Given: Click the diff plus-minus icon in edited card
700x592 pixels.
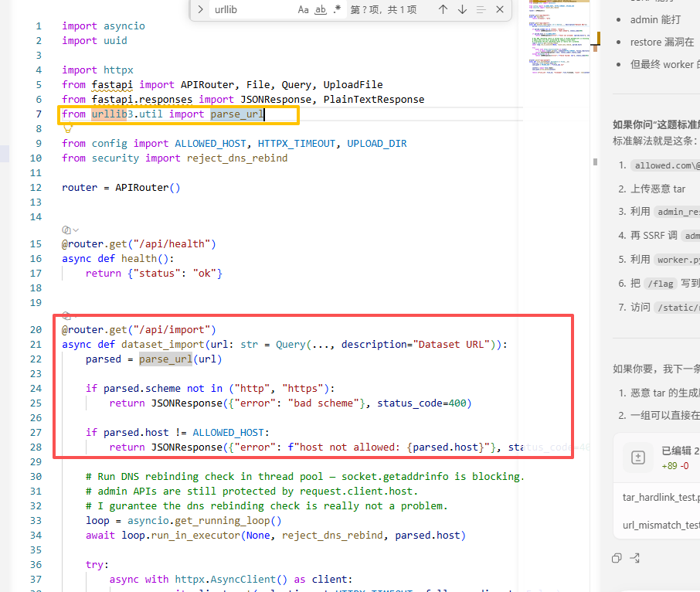Looking at the screenshot, I should click(x=638, y=458).
